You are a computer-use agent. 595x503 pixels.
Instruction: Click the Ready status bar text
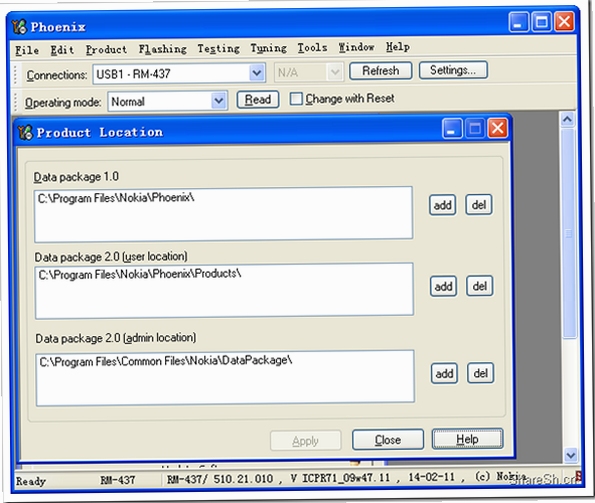coord(31,481)
